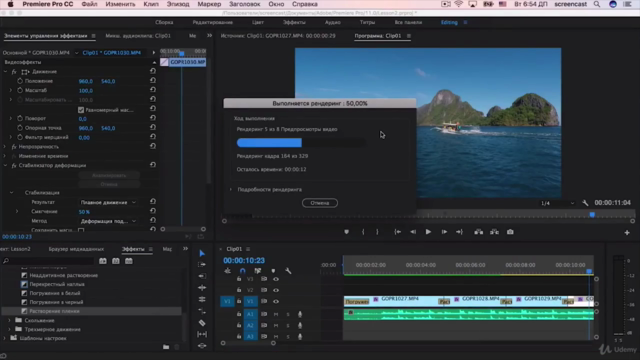Screen dimensions: 640x360
Task: Toggle V3 track lock
Action: pyautogui.click(x=239, y=279)
